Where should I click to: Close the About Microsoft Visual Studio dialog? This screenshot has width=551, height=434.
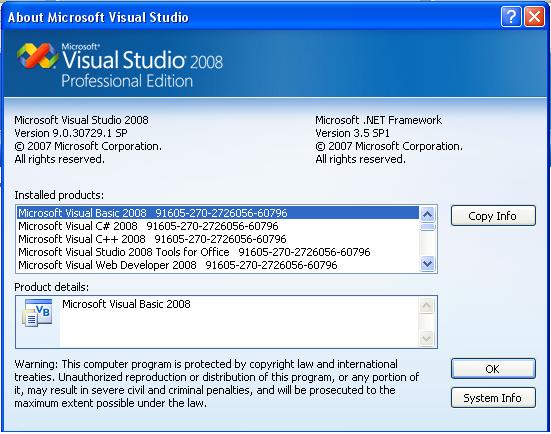pos(534,17)
